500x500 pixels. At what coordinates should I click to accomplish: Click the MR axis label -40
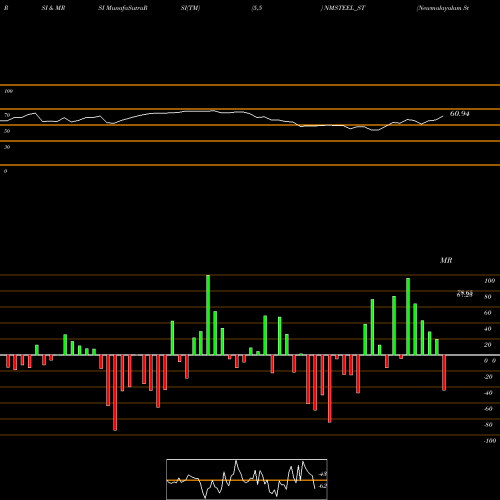pyautogui.click(x=488, y=393)
